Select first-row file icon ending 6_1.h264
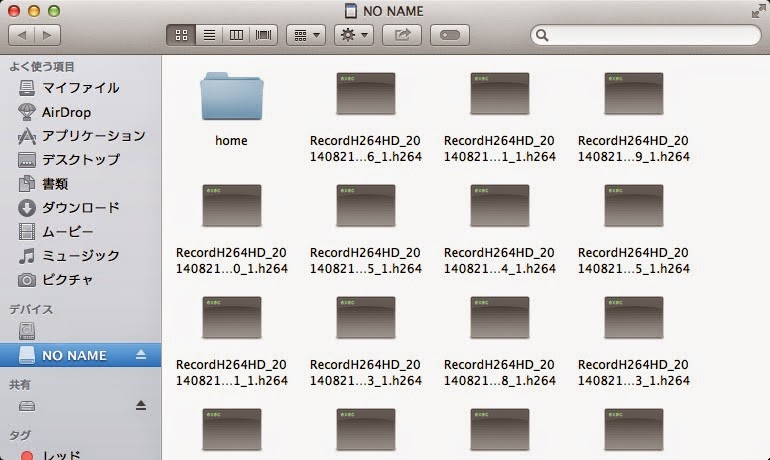This screenshot has height=460, width=770. [x=366, y=94]
